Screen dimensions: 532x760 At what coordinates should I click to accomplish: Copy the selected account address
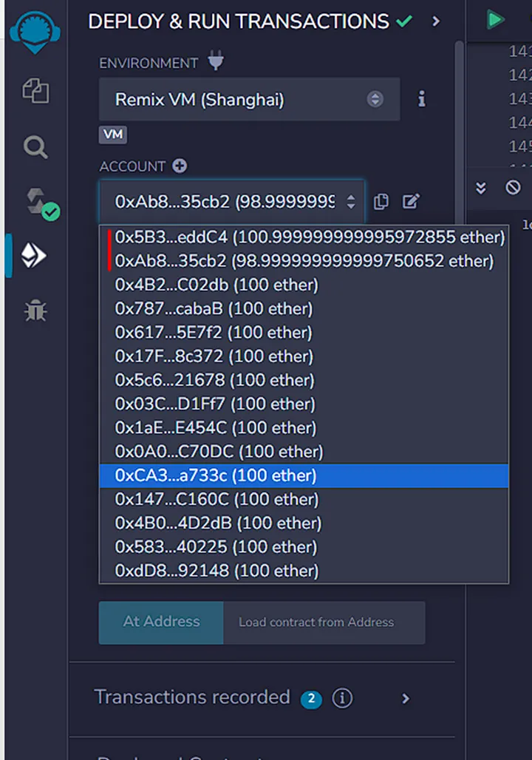pyautogui.click(x=381, y=202)
